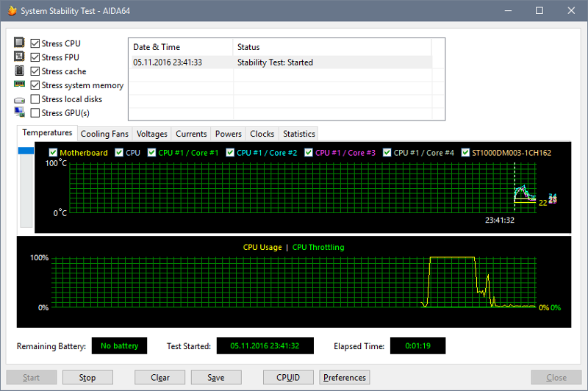Click the CPU chip icon beside Stress CPU
588x391 pixels.
click(19, 43)
